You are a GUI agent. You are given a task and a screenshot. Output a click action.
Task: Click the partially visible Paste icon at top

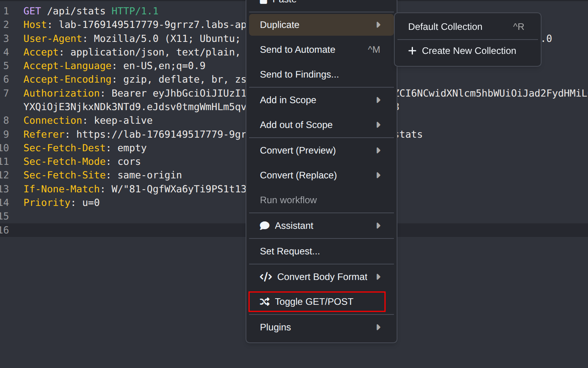click(x=263, y=2)
